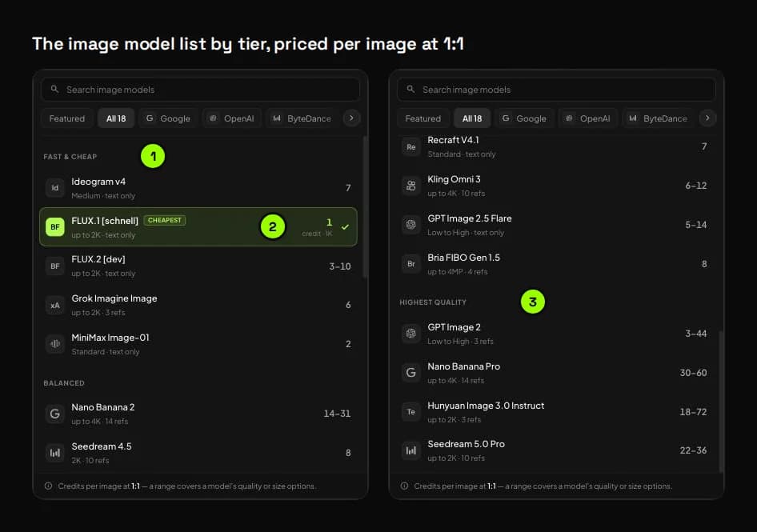Image resolution: width=757 pixels, height=532 pixels.
Task: Choose the Bria FIBO Gen 1.5 name
Action: pos(464,258)
